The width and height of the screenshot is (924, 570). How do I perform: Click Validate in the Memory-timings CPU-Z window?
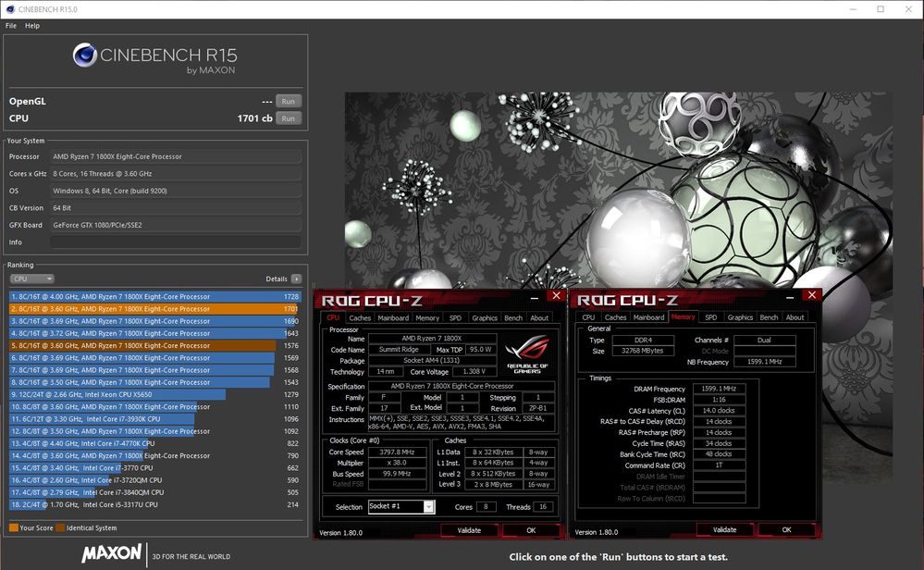pyautogui.click(x=725, y=530)
